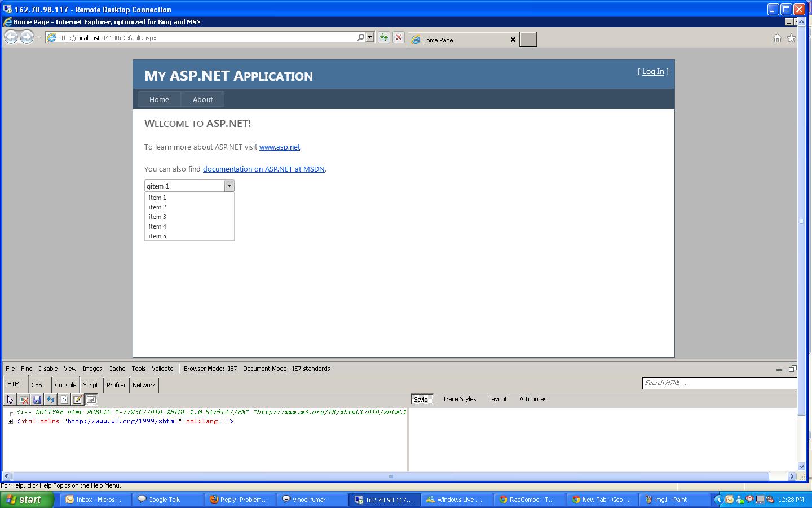The image size is (812, 508).
Task: Switch to the Network tab
Action: (144, 385)
